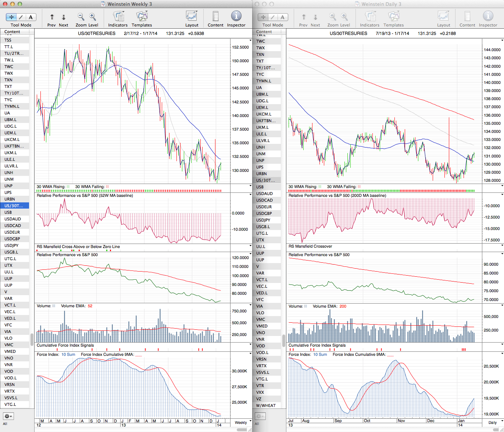Open the Layout menu in the Weekly window
The image size is (504, 432).
[192, 17]
